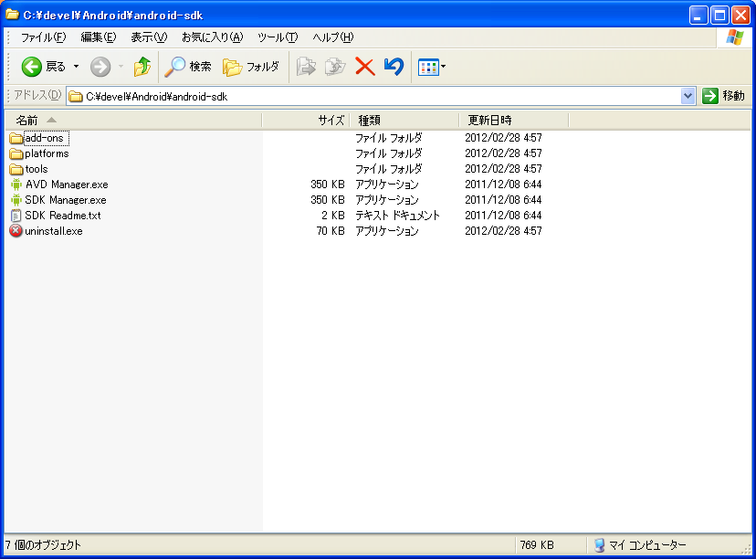Click the 70 KB size of uninstall.exe
Image resolution: width=756 pixels, height=559 pixels.
(x=331, y=231)
